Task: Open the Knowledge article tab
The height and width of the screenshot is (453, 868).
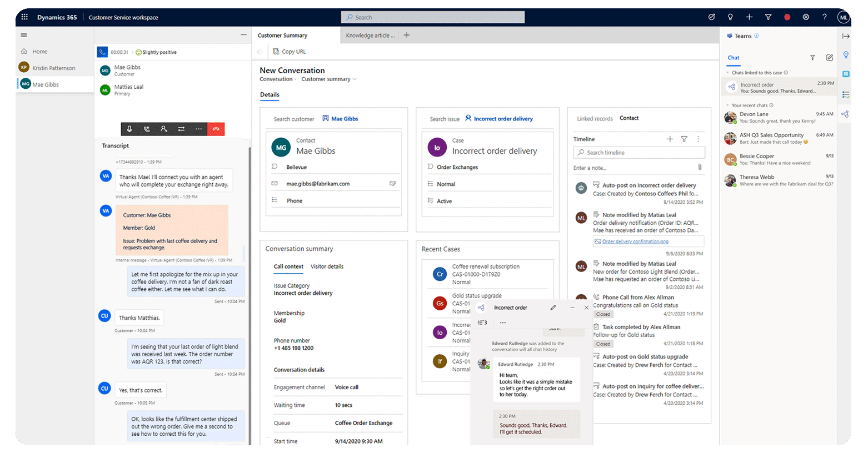Action: [x=370, y=36]
